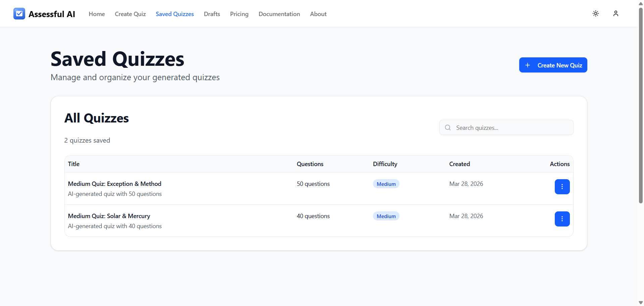Visit the About page

click(318, 14)
